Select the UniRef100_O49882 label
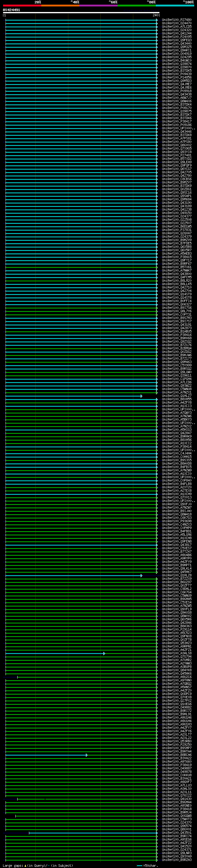The width and height of the screenshot is (197, 868). point(176,708)
